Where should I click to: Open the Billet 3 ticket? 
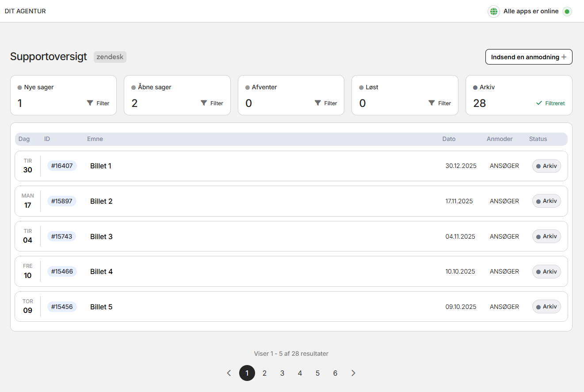(101, 236)
